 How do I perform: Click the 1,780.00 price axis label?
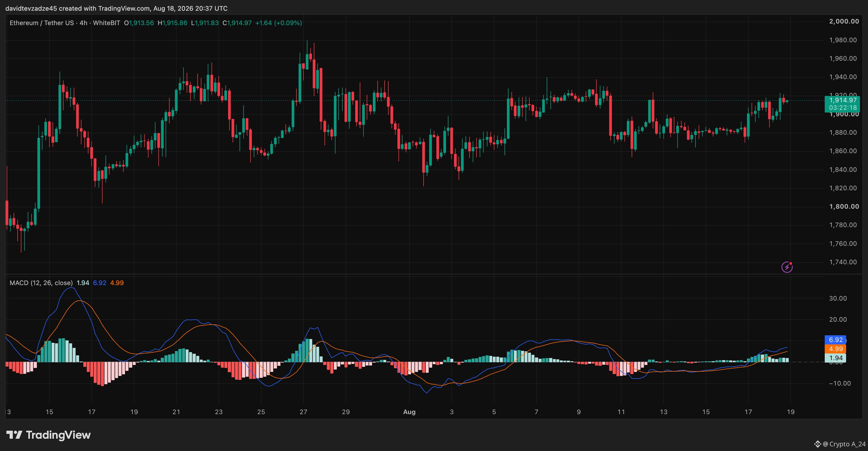point(843,225)
